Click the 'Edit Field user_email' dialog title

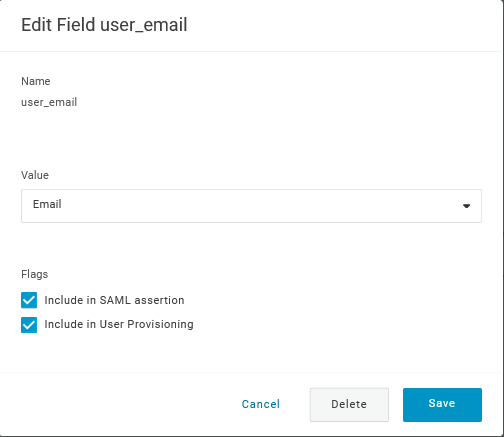point(104,25)
